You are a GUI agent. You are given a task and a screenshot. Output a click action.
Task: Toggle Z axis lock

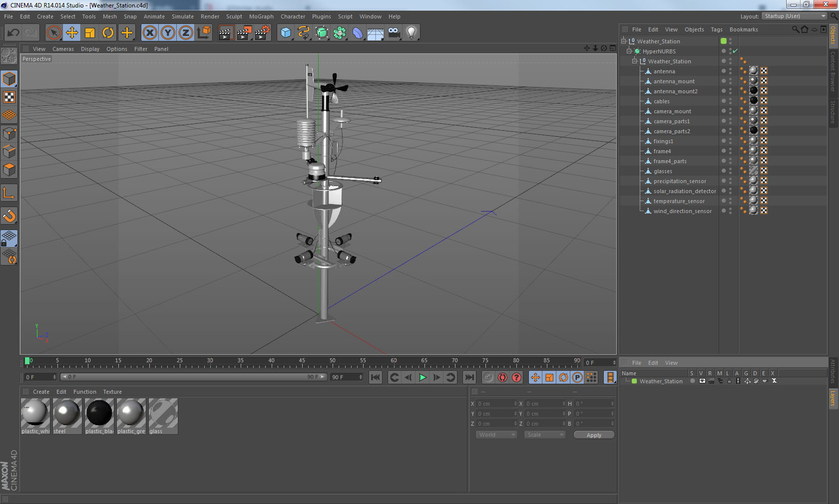coord(186,33)
